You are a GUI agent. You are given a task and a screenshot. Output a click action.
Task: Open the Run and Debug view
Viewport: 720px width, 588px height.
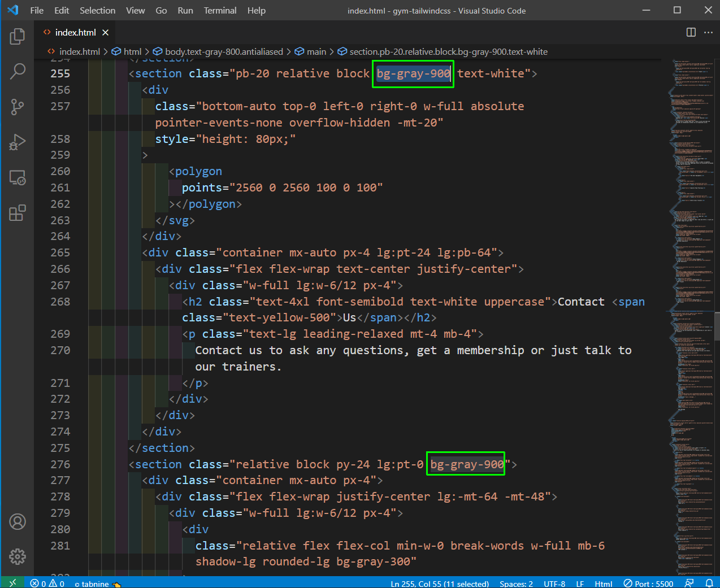[x=18, y=142]
